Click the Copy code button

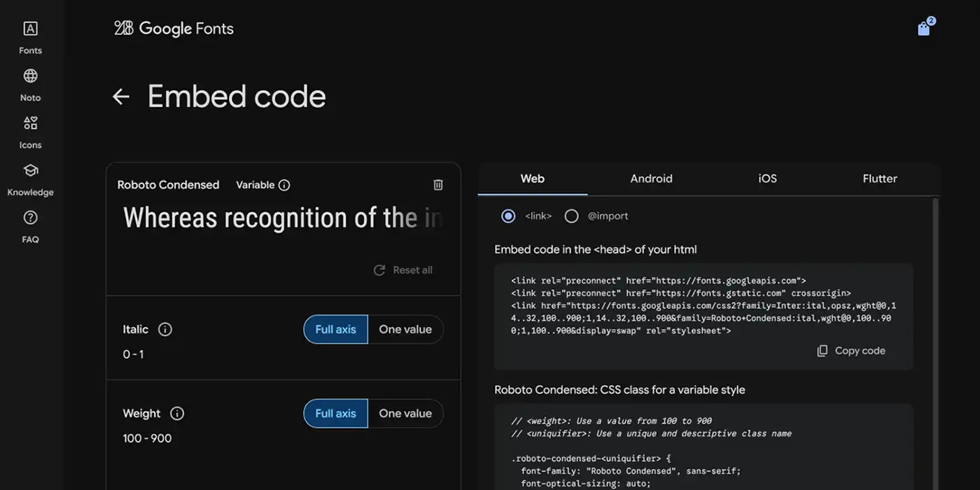coord(851,351)
